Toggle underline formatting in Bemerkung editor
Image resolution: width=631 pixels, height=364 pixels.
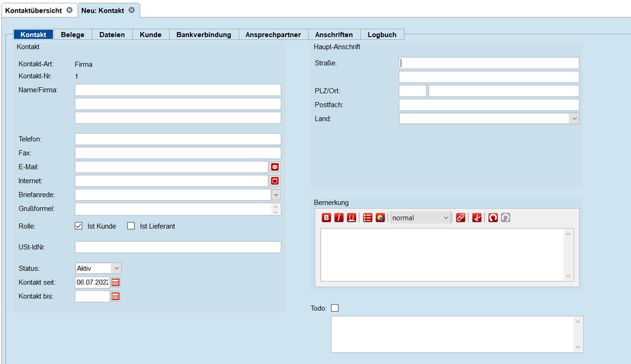[x=351, y=218]
